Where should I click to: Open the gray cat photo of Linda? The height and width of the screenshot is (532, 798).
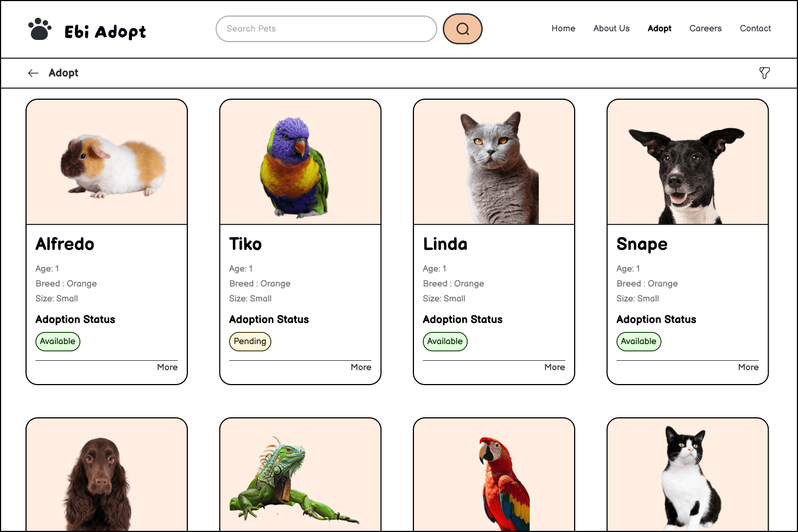(x=494, y=162)
